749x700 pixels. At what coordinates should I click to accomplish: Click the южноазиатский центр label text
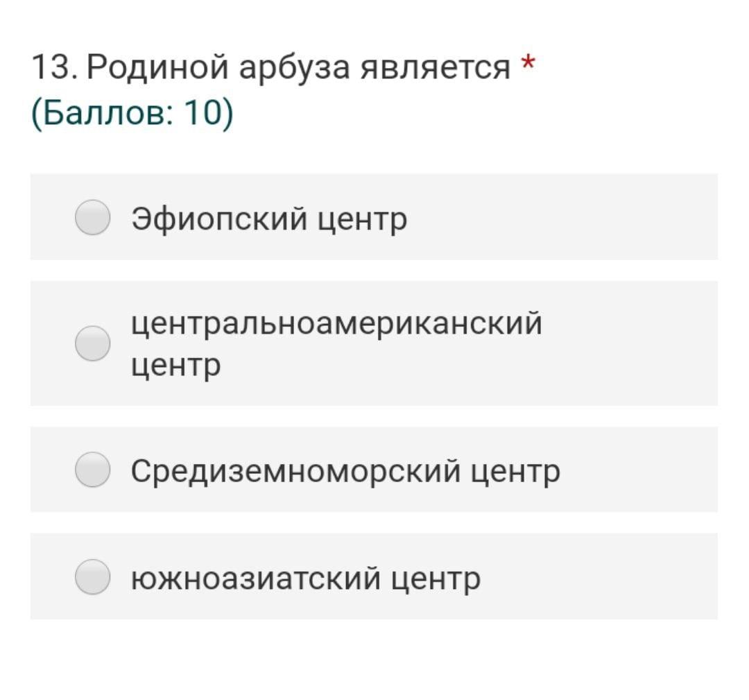coord(306,579)
